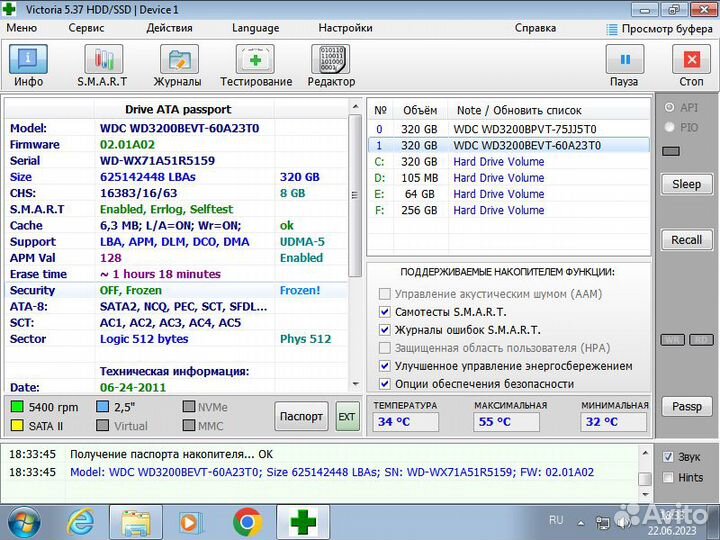Open the Журналы toolbar section
Viewport: 720px width, 540px height.
click(x=178, y=65)
